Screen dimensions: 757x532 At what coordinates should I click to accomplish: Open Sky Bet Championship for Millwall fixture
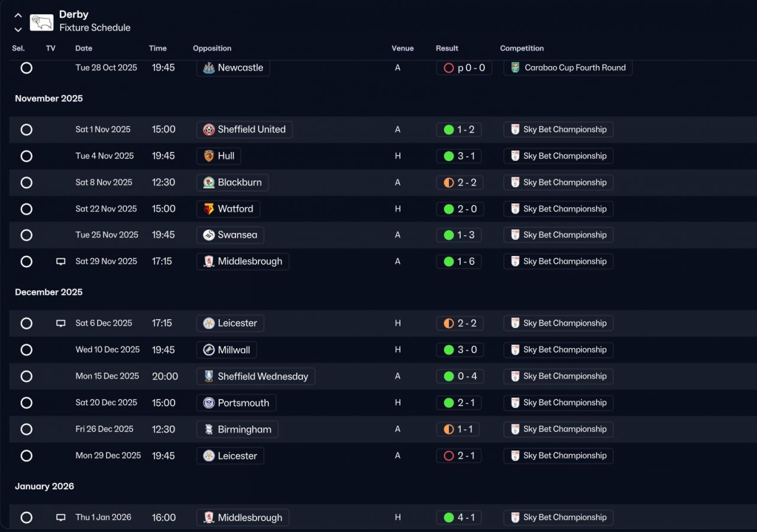pos(558,350)
